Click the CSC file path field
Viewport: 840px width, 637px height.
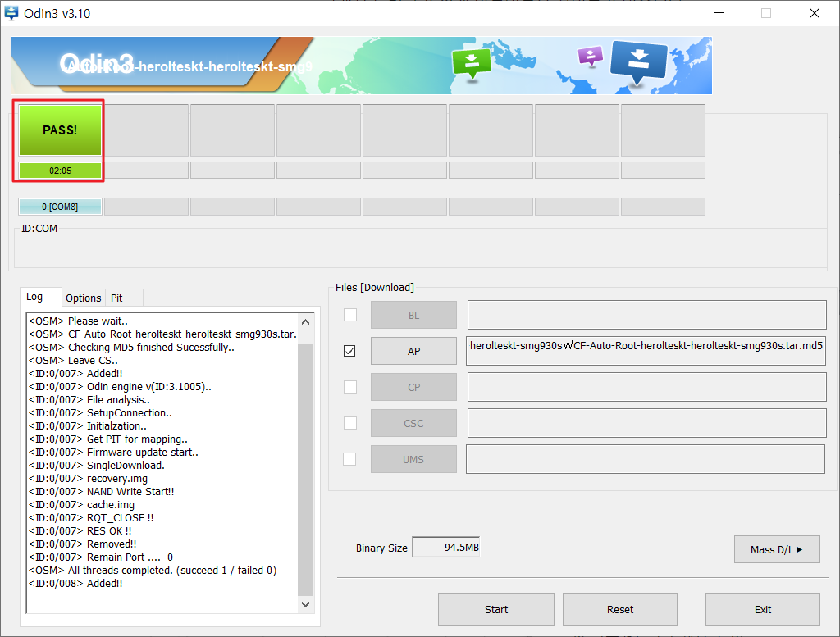(646, 423)
